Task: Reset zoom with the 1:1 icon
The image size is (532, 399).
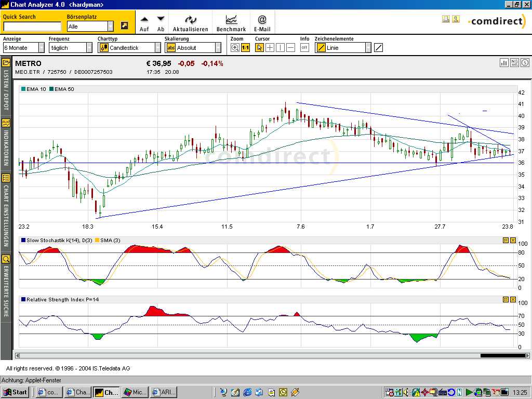Action: 245,48
